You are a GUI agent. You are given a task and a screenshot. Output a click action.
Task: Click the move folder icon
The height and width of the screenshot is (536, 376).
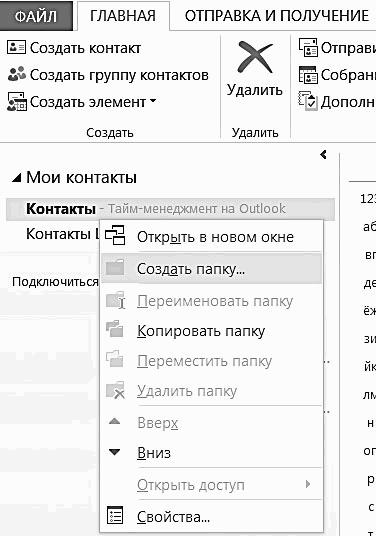click(x=115, y=359)
